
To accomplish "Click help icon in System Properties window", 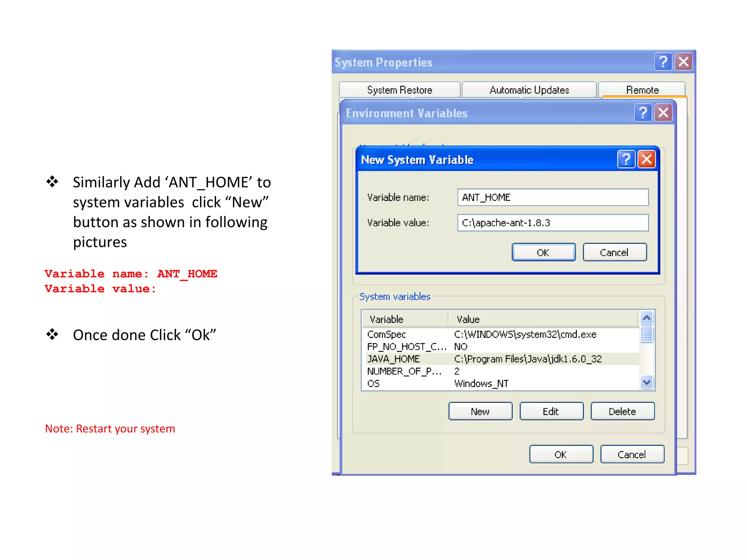I will [x=663, y=62].
